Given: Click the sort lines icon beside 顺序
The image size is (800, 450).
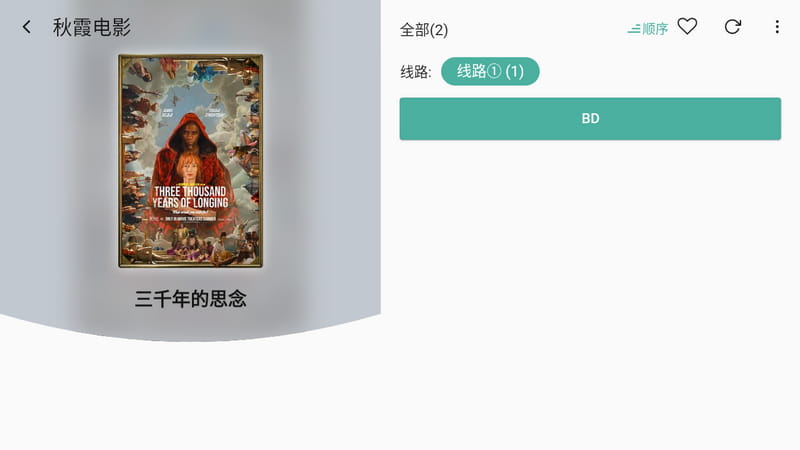Looking at the screenshot, I should click(634, 29).
